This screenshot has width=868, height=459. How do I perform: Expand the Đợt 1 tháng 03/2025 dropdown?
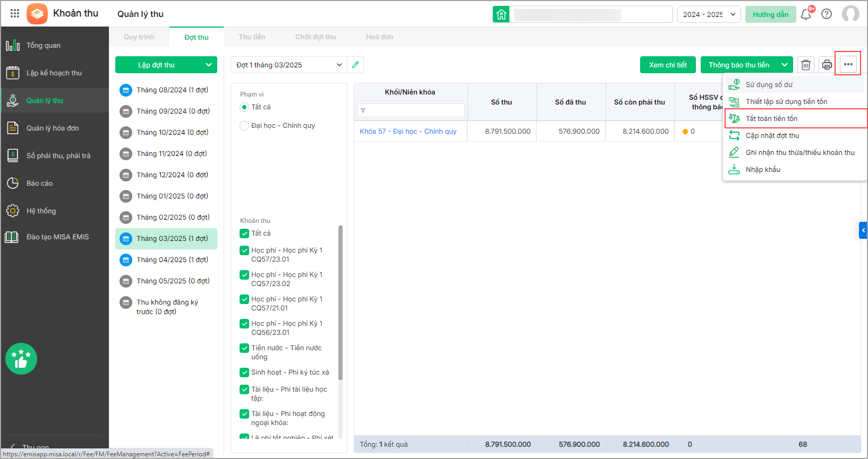339,65
